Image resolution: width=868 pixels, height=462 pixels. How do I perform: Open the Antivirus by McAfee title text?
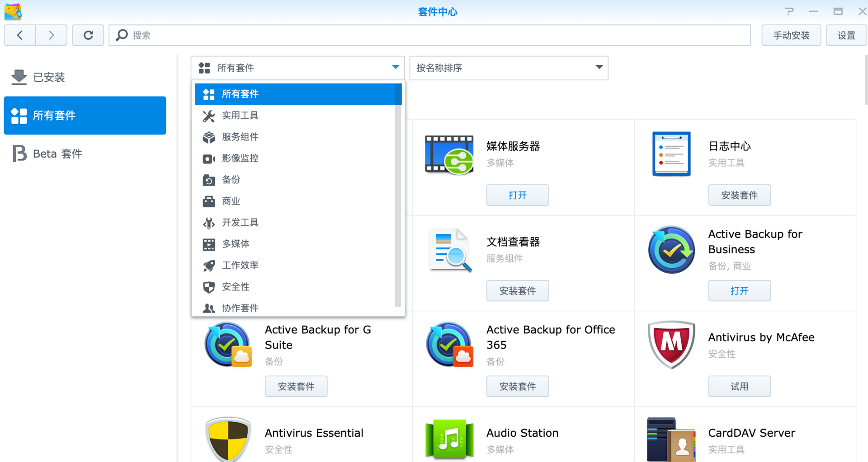tap(761, 337)
